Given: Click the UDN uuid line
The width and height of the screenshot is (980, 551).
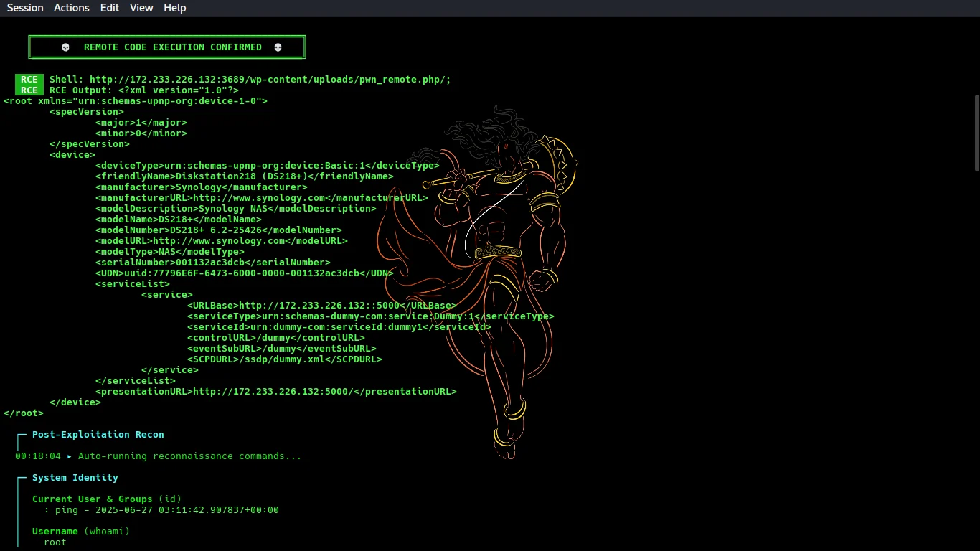Looking at the screenshot, I should 245,273.
